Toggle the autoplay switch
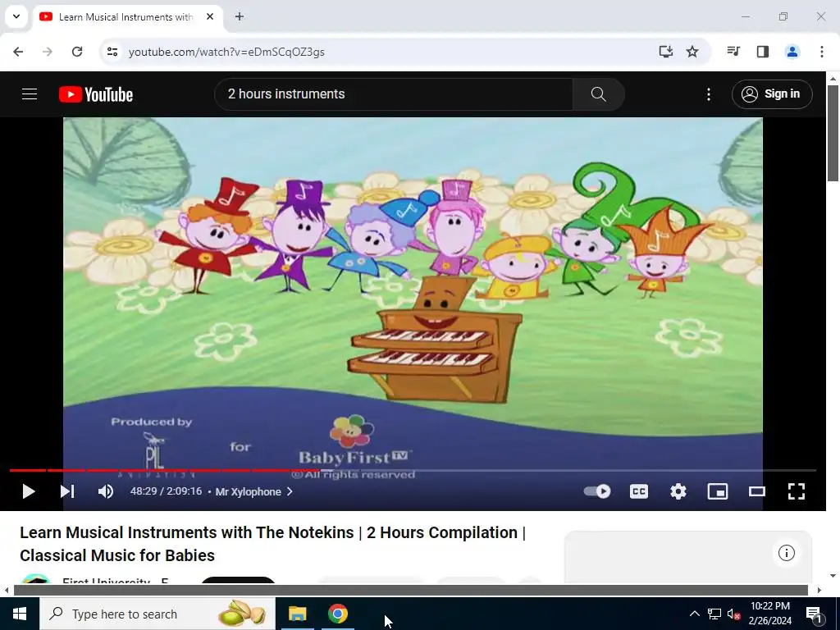Image resolution: width=840 pixels, height=630 pixels. pyautogui.click(x=597, y=491)
